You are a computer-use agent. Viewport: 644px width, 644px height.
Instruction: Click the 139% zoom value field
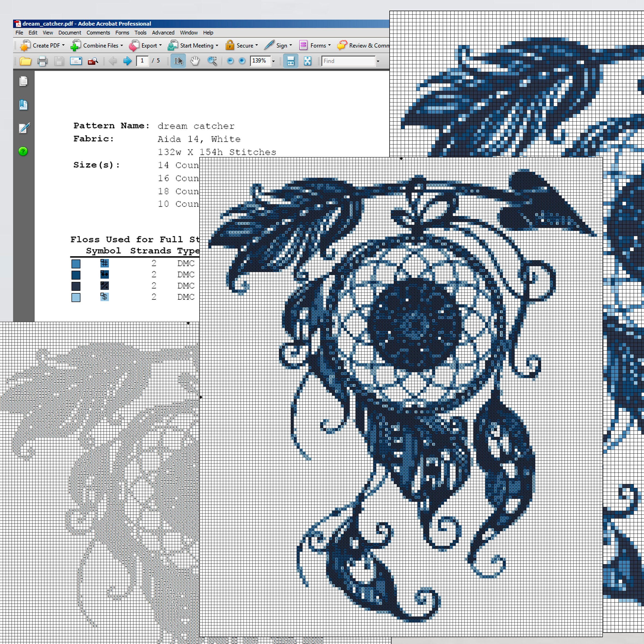pos(260,61)
